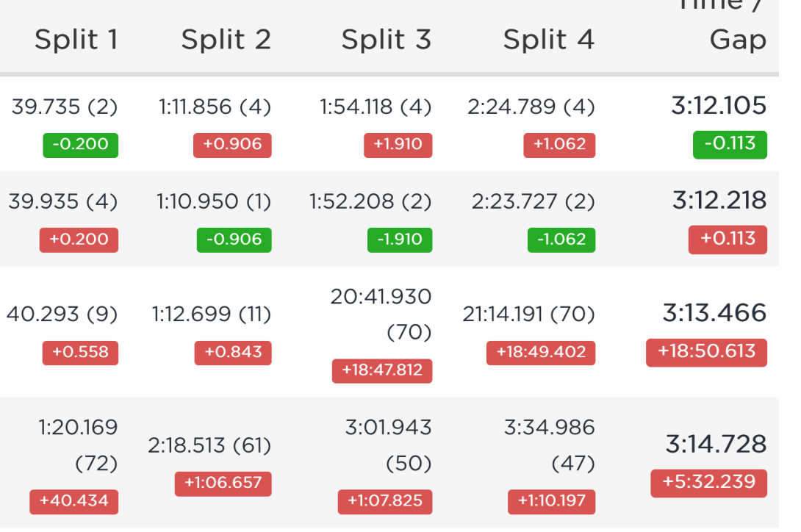Click the green -0.113 gap badge
This screenshot has width=801, height=532.
click(x=730, y=145)
